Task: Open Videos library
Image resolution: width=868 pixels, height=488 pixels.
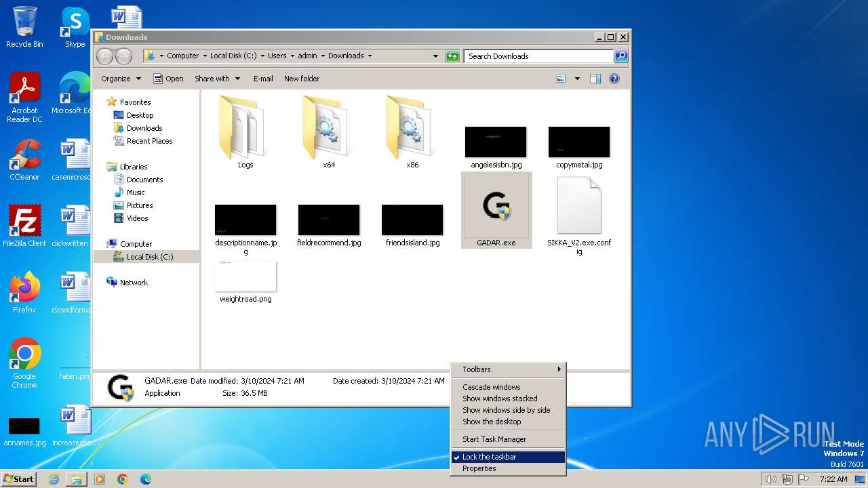Action: 137,218
